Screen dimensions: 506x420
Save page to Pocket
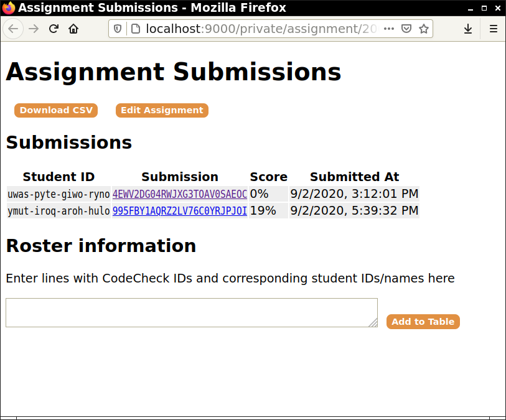[x=406, y=29]
